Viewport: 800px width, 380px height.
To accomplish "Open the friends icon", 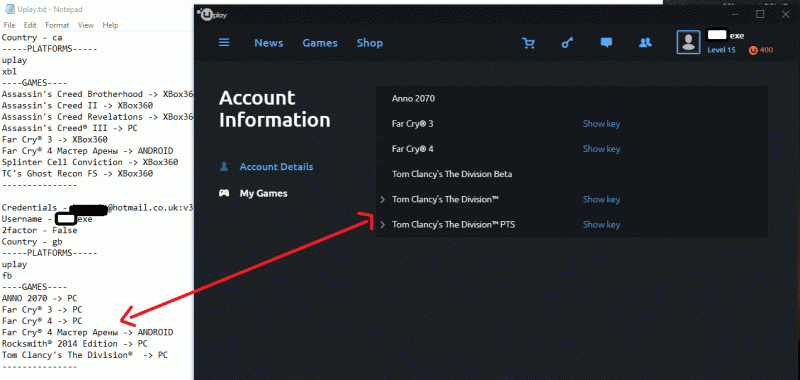I will click(x=645, y=43).
